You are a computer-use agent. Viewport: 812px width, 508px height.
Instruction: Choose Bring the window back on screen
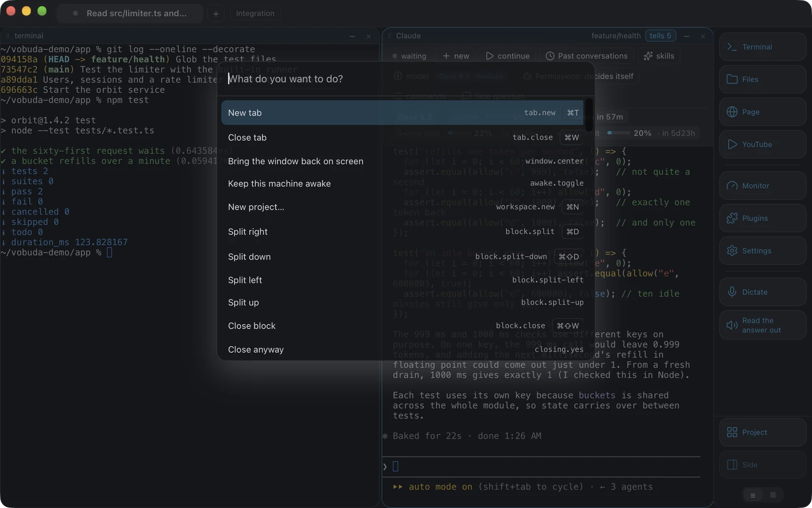pyautogui.click(x=402, y=161)
